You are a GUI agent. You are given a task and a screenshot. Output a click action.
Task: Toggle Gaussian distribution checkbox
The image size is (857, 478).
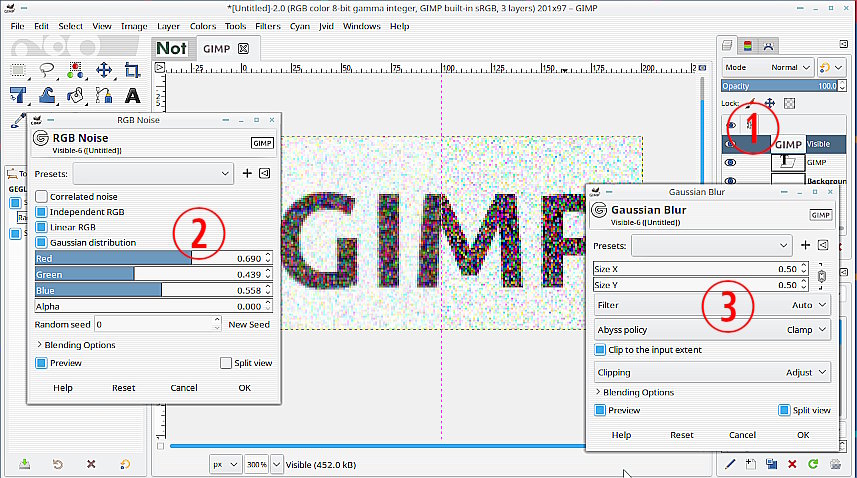[x=42, y=242]
